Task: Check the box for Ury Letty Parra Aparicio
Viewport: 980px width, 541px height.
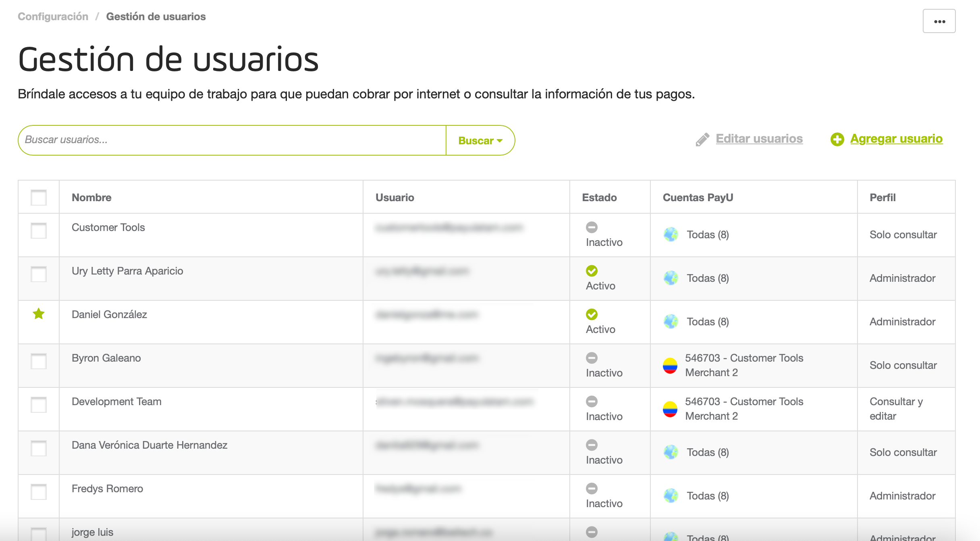Action: [39, 274]
